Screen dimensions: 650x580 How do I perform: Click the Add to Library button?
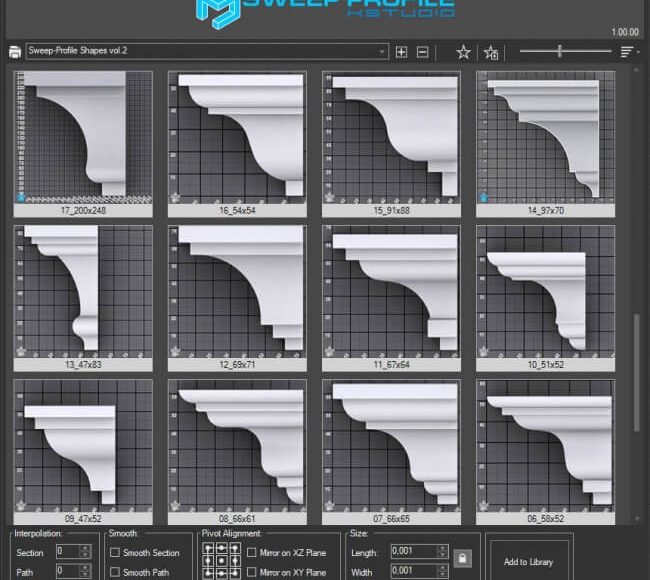point(529,562)
